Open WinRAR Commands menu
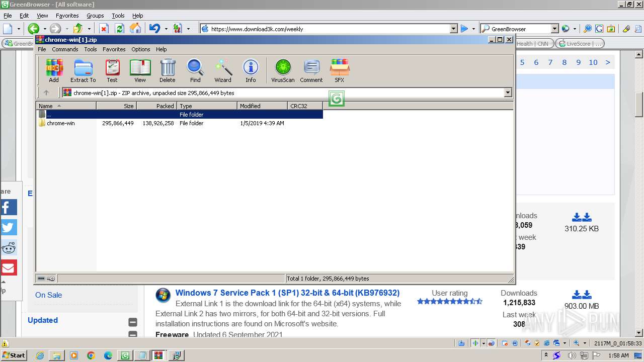Screen dimensions: 644x362 65,49
